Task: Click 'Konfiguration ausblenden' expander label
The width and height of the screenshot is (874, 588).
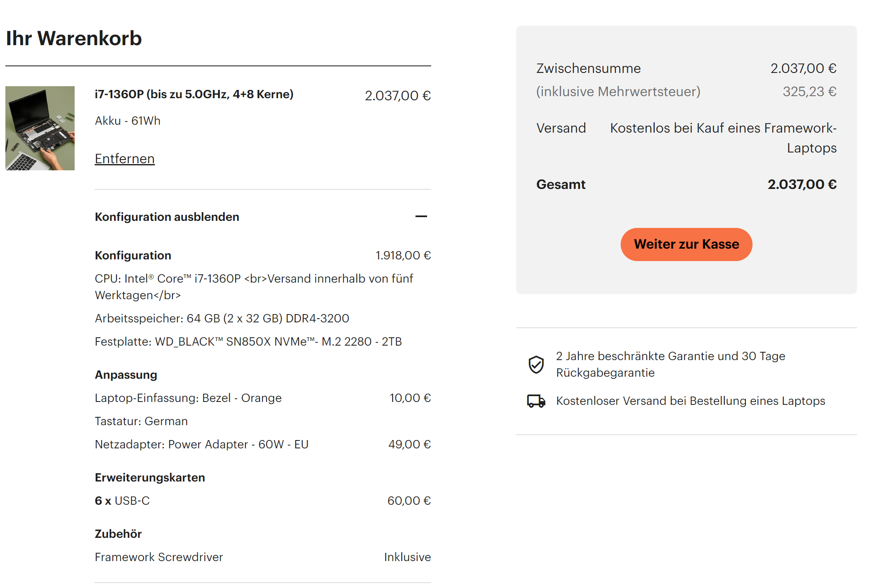Action: pyautogui.click(x=167, y=217)
